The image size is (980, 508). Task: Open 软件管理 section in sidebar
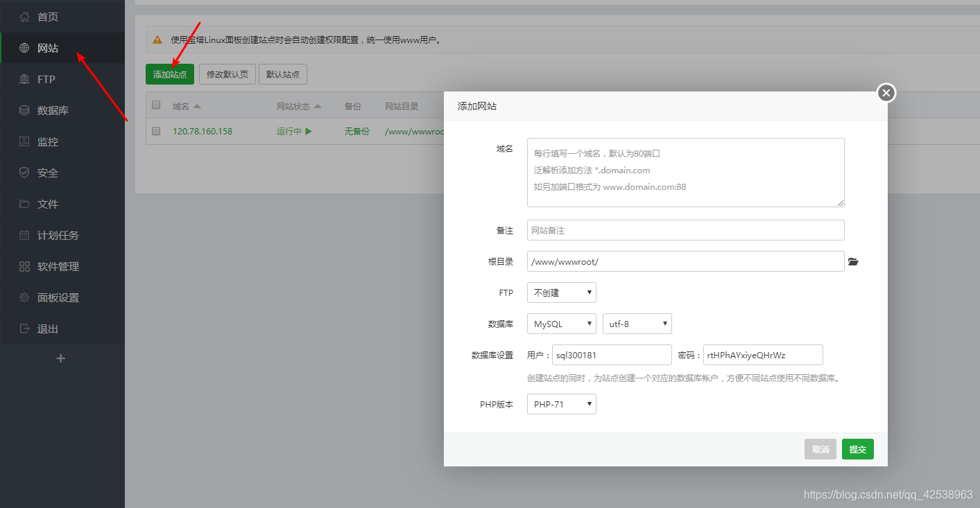(x=62, y=266)
